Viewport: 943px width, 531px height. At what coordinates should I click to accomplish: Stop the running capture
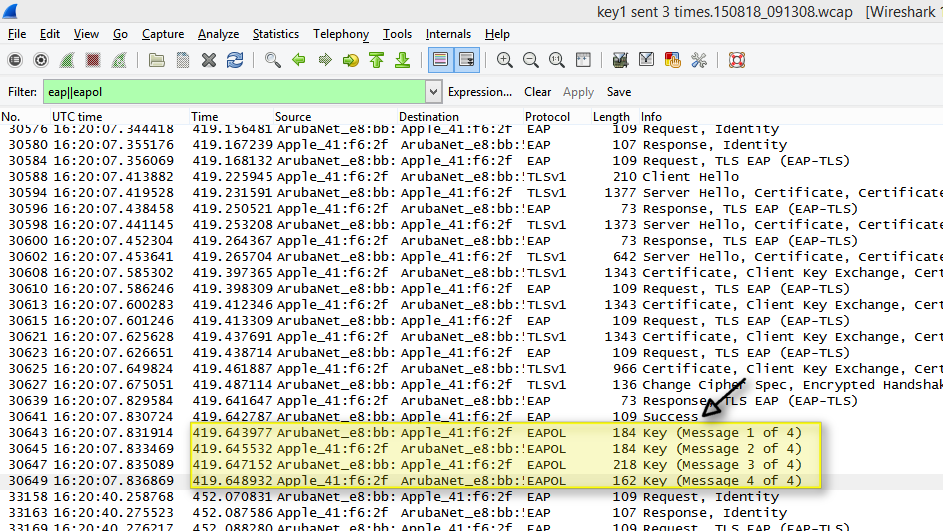click(x=93, y=60)
